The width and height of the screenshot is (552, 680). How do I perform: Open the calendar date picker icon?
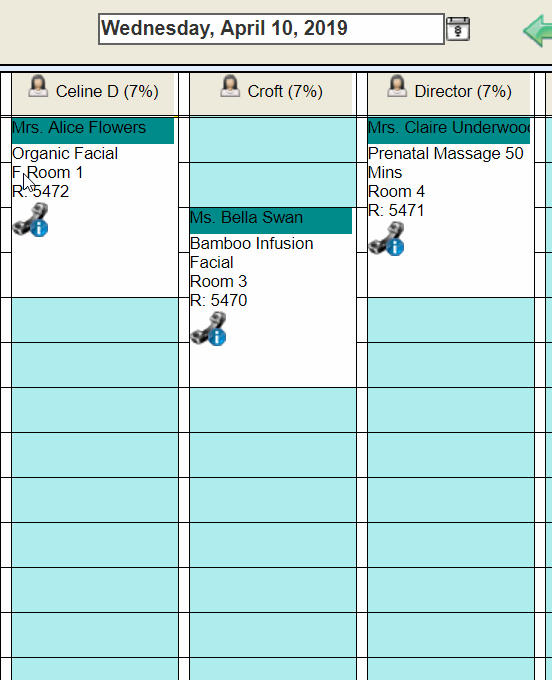point(458,29)
